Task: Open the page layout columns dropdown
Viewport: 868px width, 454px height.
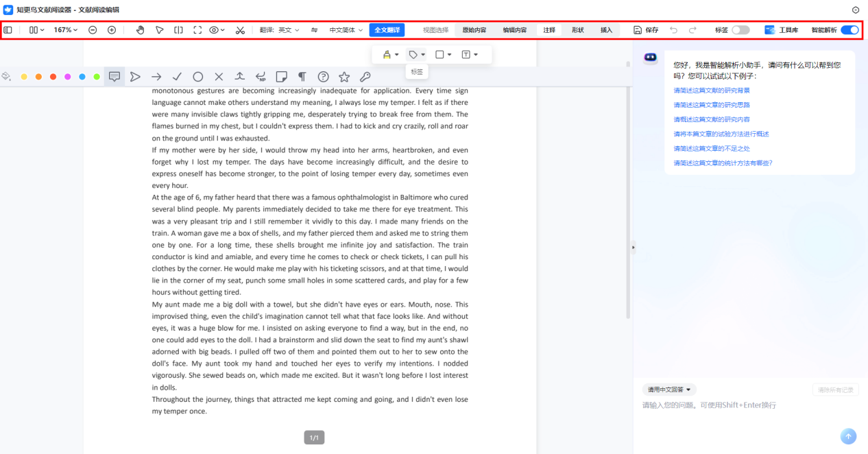Action: tap(36, 30)
